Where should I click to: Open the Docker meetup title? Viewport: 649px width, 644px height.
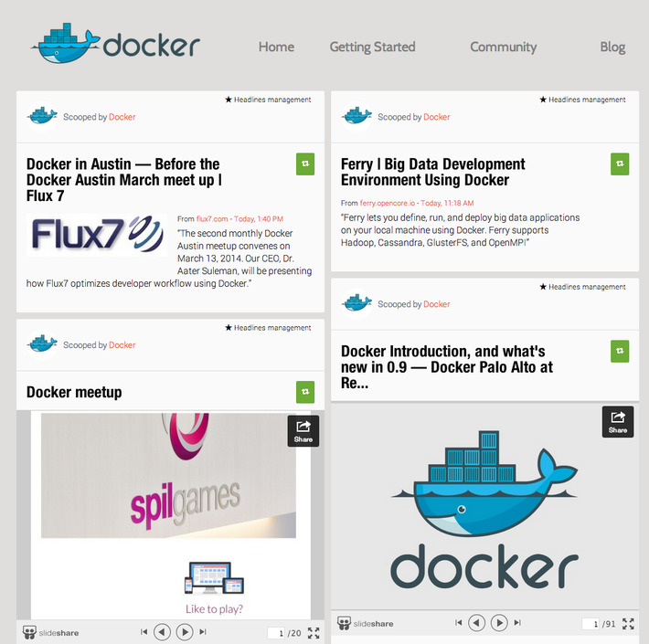coord(74,392)
